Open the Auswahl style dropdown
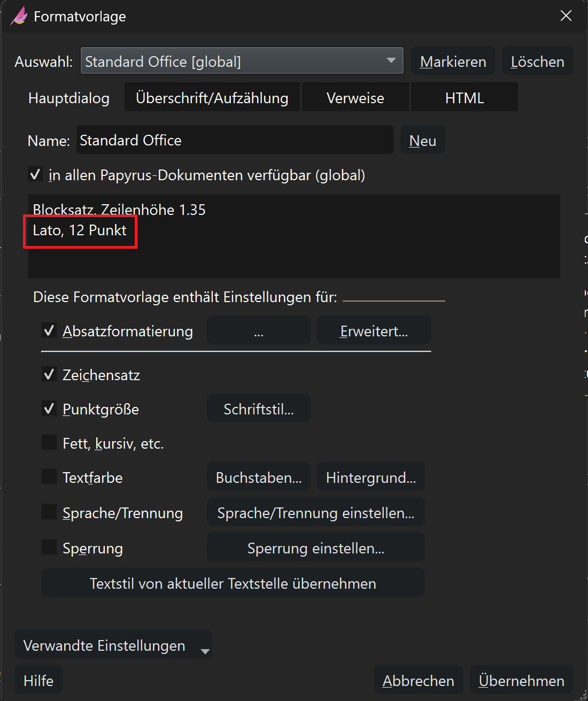This screenshot has width=588, height=701. click(242, 61)
